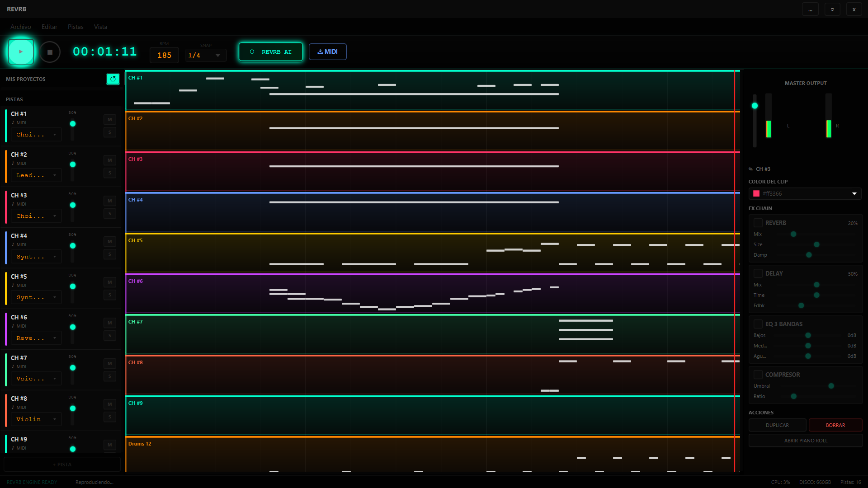Open CH #3 instrument dropdown Choi...
The image size is (868, 488).
click(36, 216)
